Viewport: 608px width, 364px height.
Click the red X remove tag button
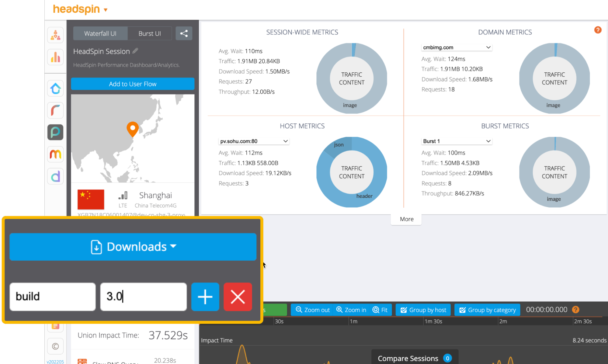(238, 296)
